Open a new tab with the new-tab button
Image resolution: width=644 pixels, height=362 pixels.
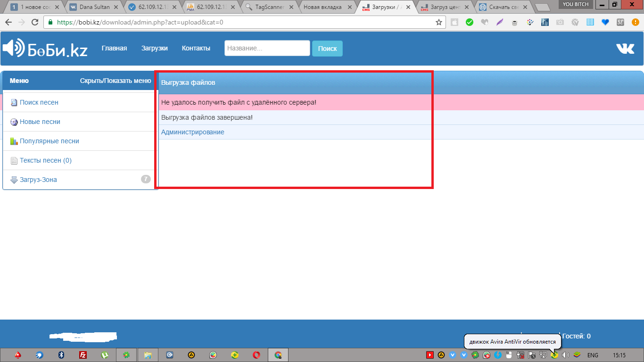pos(543,8)
